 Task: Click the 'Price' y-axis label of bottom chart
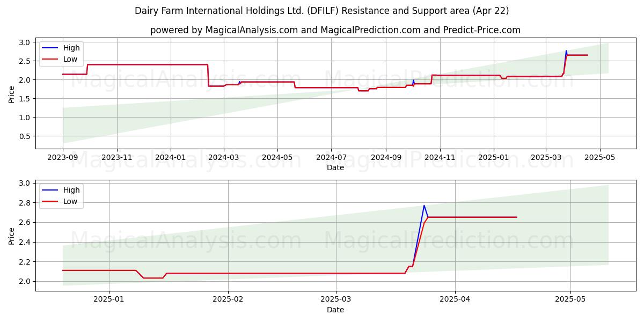click(x=11, y=236)
